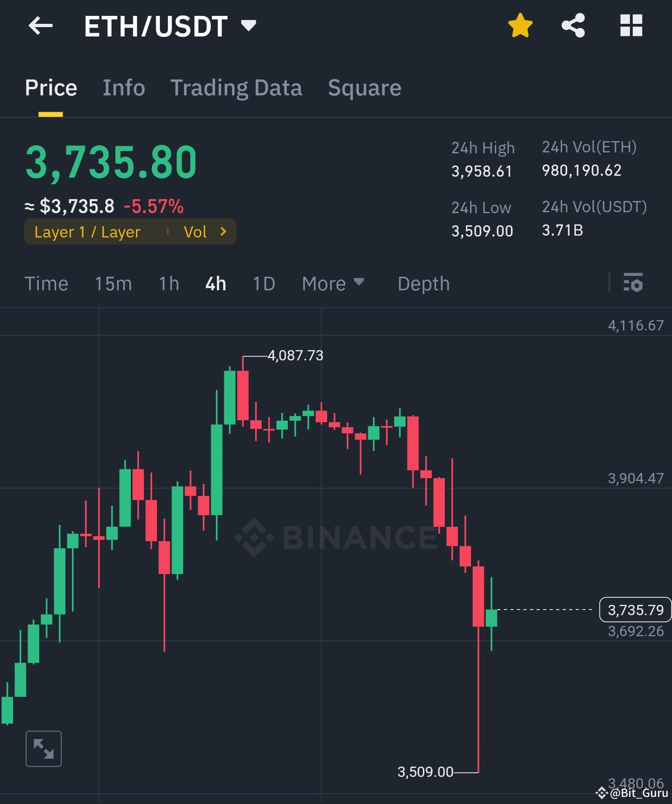This screenshot has height=804, width=672.
Task: Open the Depth view
Action: pos(423,283)
